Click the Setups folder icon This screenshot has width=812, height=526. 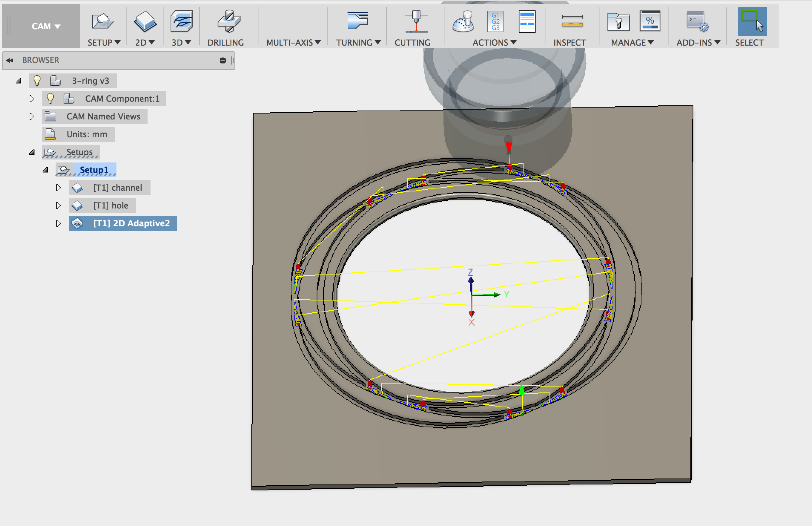[50, 152]
